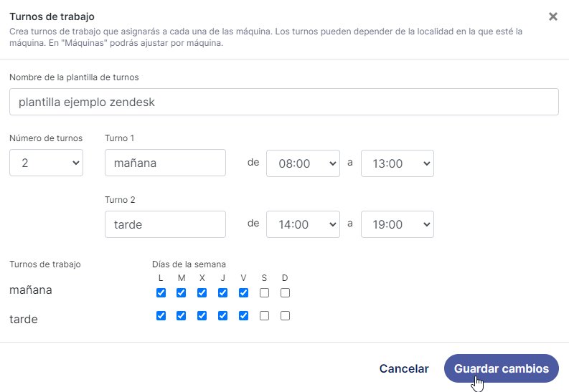569x392 pixels.
Task: Uncheck Thursday for the tarde shift
Action: (x=222, y=315)
